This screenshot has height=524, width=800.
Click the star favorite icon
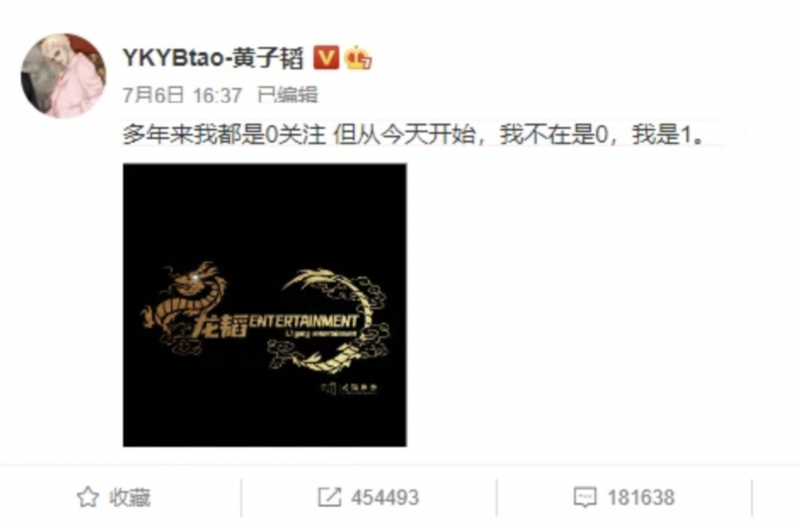point(87,497)
